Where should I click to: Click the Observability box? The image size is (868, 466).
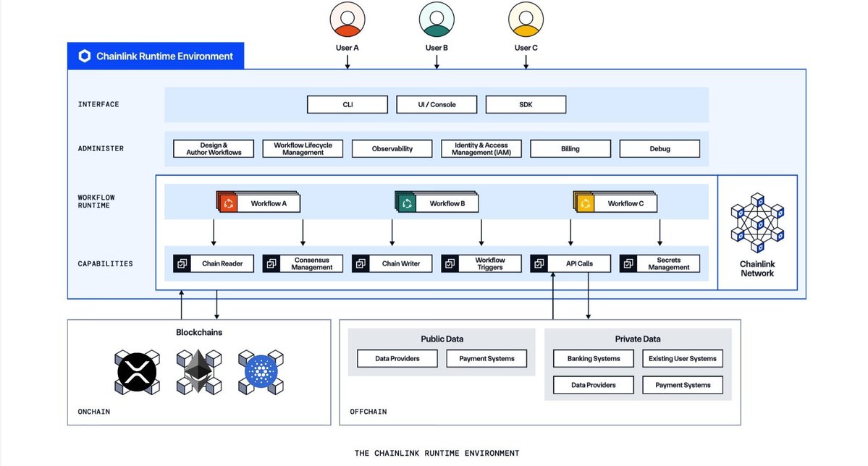(x=392, y=148)
